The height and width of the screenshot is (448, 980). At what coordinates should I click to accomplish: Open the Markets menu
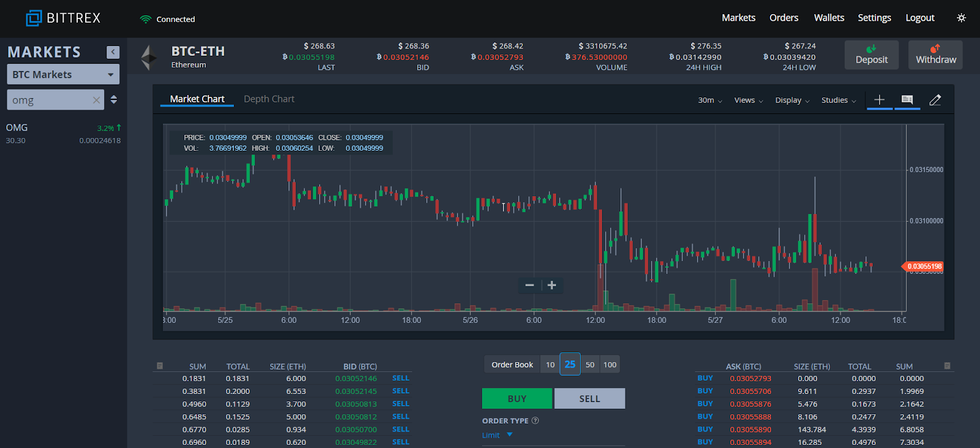click(738, 18)
